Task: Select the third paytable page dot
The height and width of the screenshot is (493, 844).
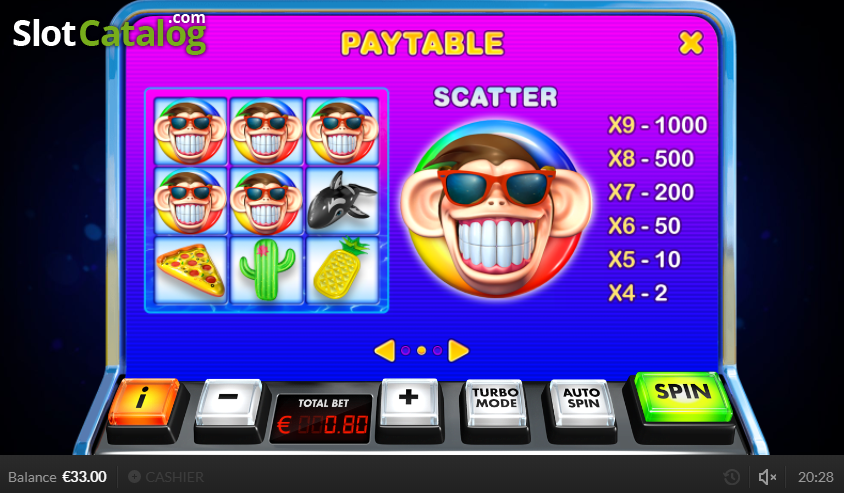Action: pyautogui.click(x=438, y=351)
